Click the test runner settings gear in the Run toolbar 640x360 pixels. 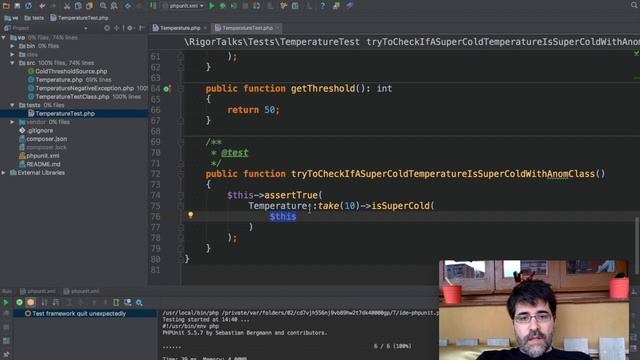point(139,302)
